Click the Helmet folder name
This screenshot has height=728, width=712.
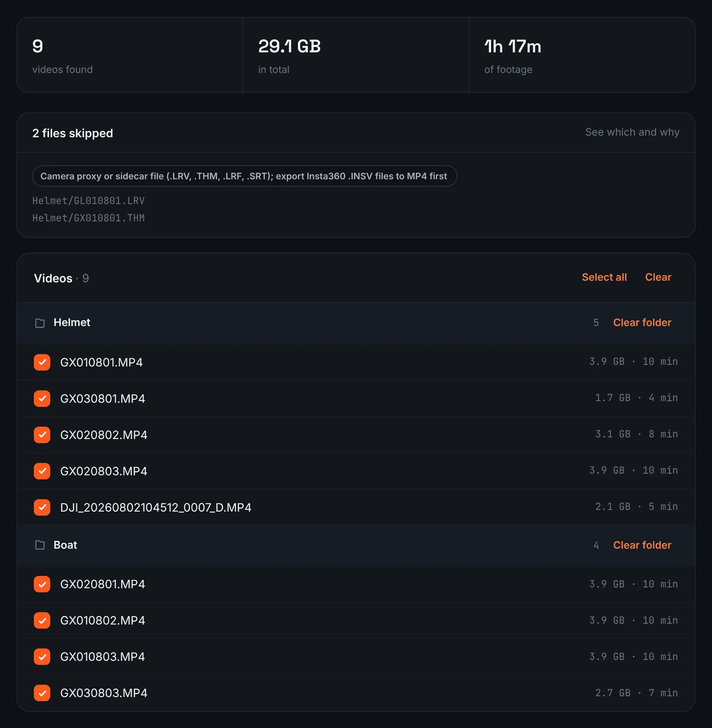point(72,322)
